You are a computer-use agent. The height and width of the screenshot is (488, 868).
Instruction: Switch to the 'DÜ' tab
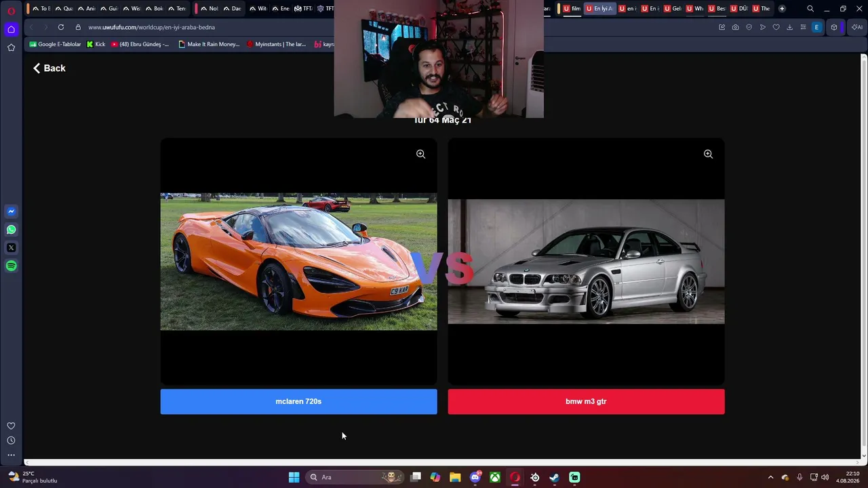pos(738,9)
